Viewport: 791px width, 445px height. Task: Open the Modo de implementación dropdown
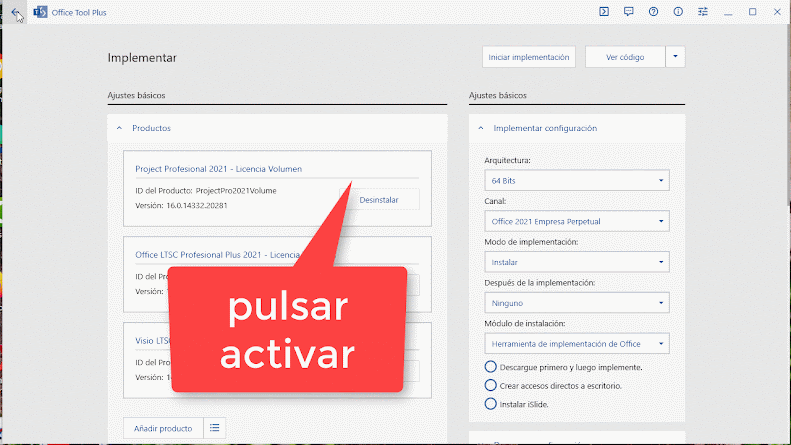(x=577, y=262)
